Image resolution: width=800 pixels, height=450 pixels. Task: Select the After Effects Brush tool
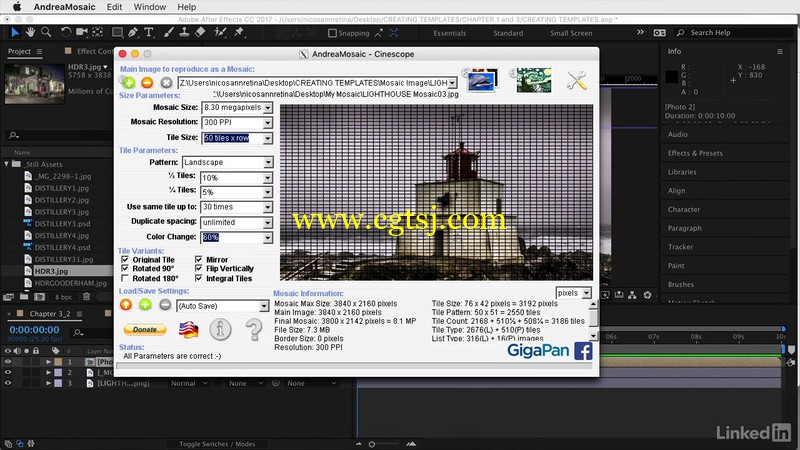[x=169, y=32]
